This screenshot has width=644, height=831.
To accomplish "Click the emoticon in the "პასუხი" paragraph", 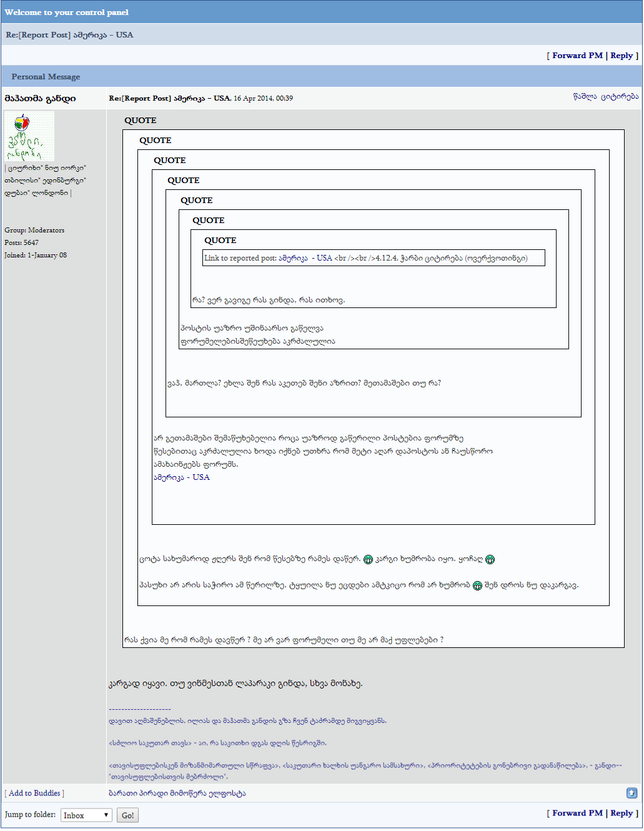I will tap(477, 585).
